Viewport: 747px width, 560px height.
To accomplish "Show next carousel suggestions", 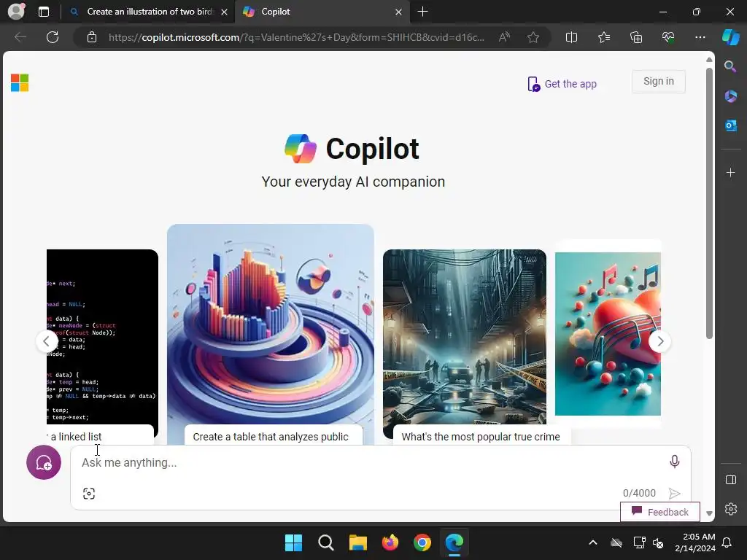I will [x=659, y=341].
